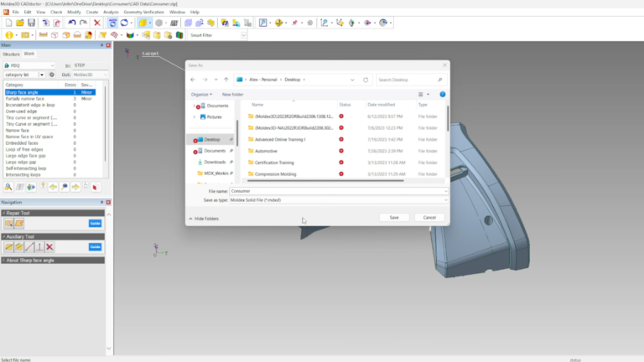644x362 pixels.
Task: Click the Save button
Action: (394, 218)
